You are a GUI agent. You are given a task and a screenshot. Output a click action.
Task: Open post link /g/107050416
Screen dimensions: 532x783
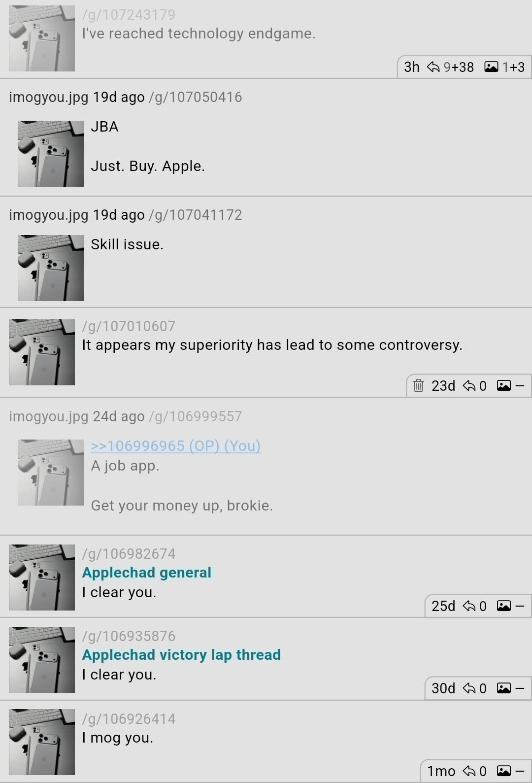pyautogui.click(x=195, y=97)
